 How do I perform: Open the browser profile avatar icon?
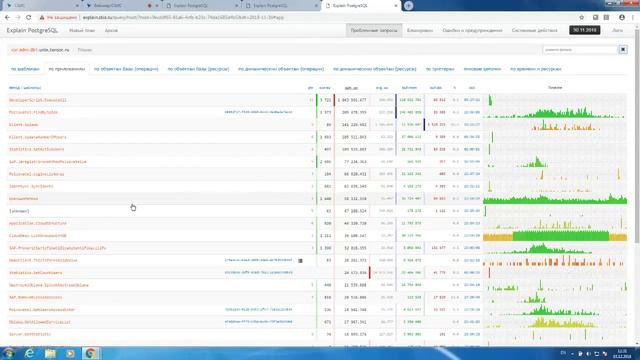pyautogui.click(x=622, y=18)
